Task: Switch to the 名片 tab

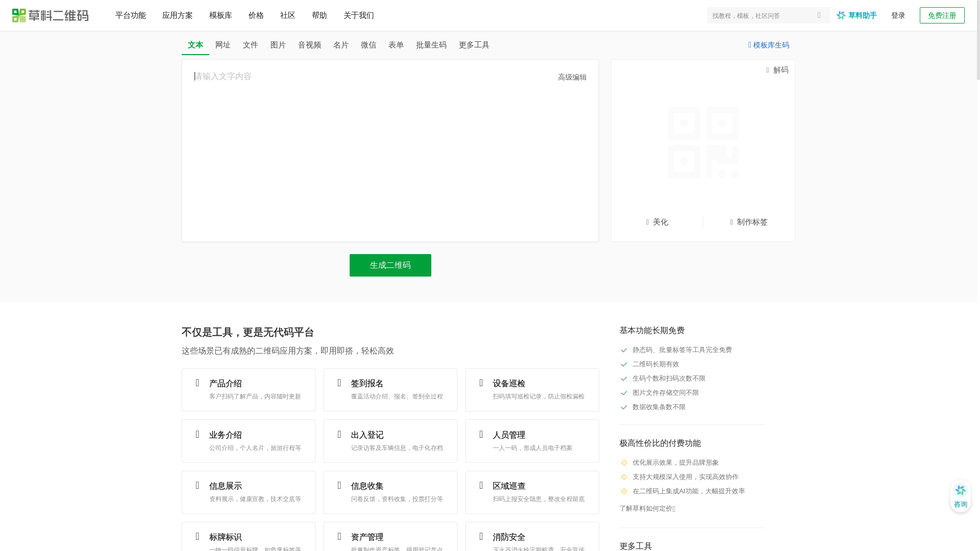Action: [341, 45]
